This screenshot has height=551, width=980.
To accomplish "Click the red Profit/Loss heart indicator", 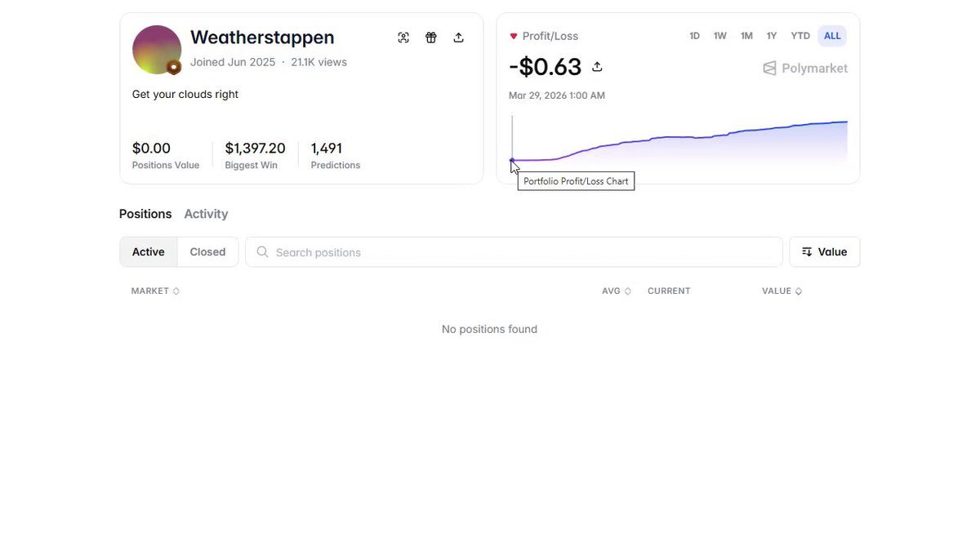I will coord(514,36).
